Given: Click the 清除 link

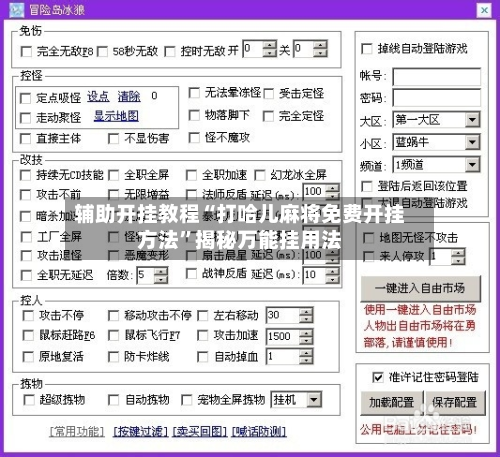Looking at the screenshot, I should point(129,97).
